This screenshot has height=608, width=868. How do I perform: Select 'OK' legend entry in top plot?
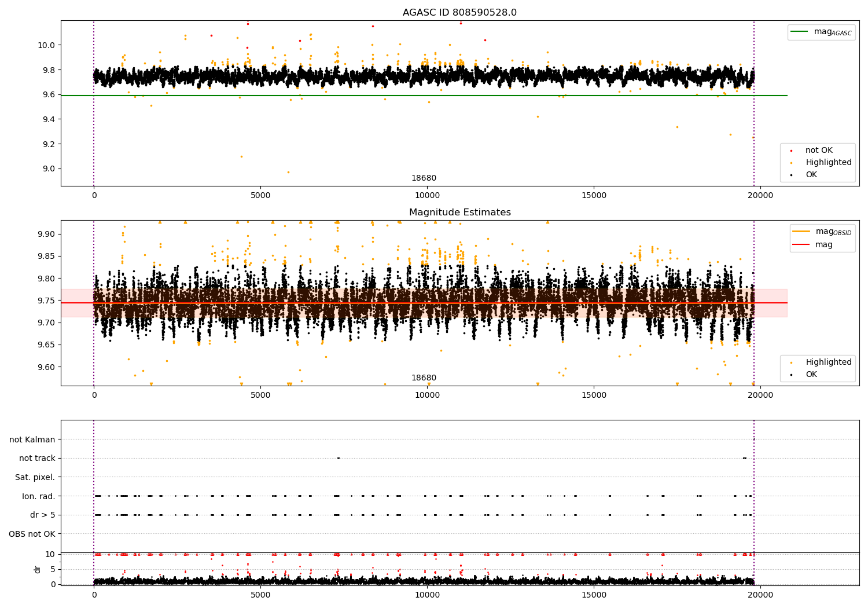pos(811,175)
